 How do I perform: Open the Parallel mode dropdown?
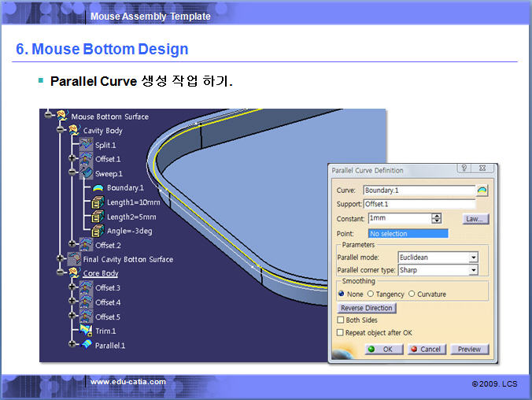pyautogui.click(x=473, y=257)
